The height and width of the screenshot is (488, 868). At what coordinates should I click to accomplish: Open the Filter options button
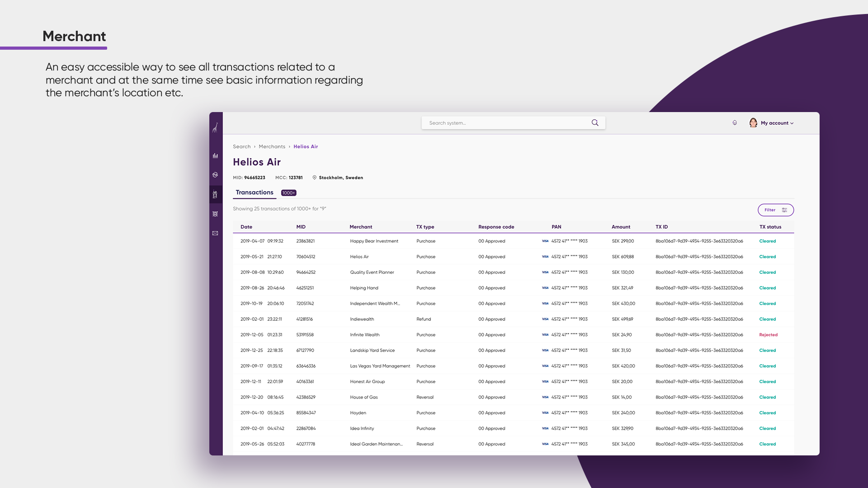click(775, 210)
